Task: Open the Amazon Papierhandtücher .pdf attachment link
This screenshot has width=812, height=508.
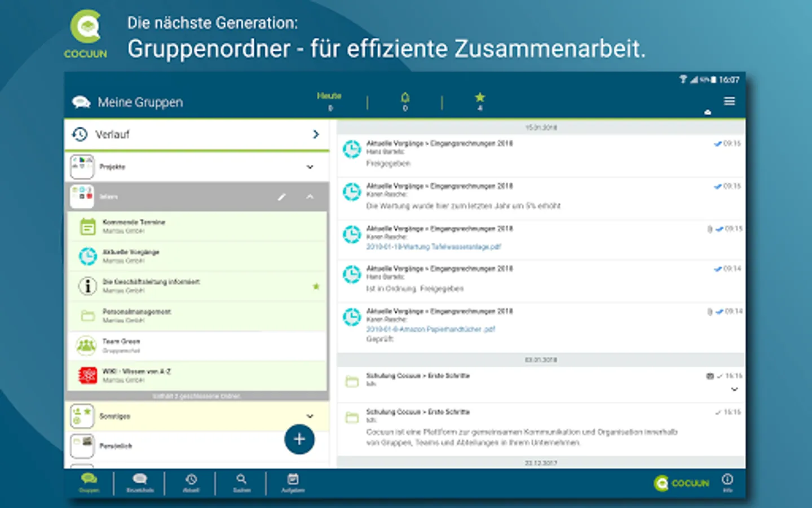Action: [x=431, y=329]
